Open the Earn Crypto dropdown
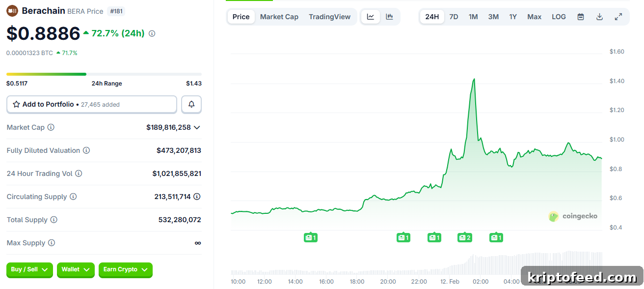The image size is (644, 289). point(126,270)
